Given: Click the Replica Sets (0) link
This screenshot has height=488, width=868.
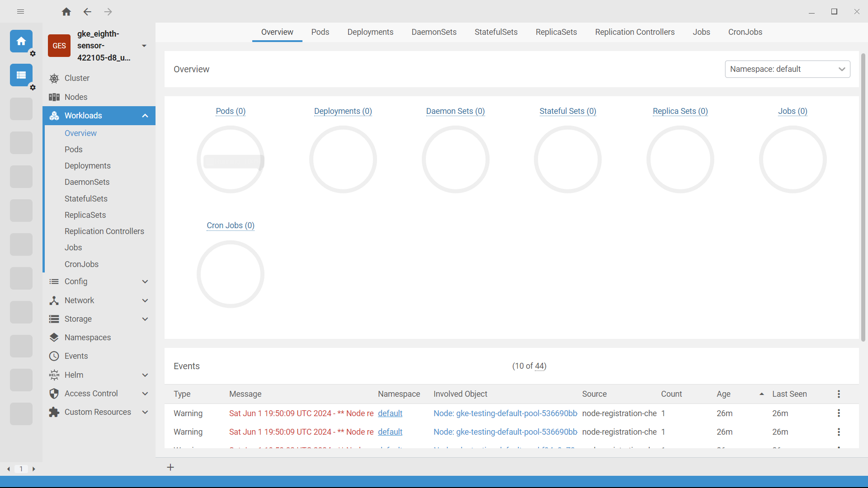Looking at the screenshot, I should pyautogui.click(x=680, y=111).
